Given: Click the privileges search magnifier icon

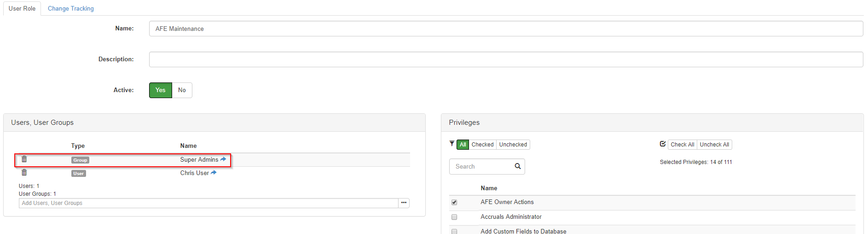Looking at the screenshot, I should pos(518,166).
